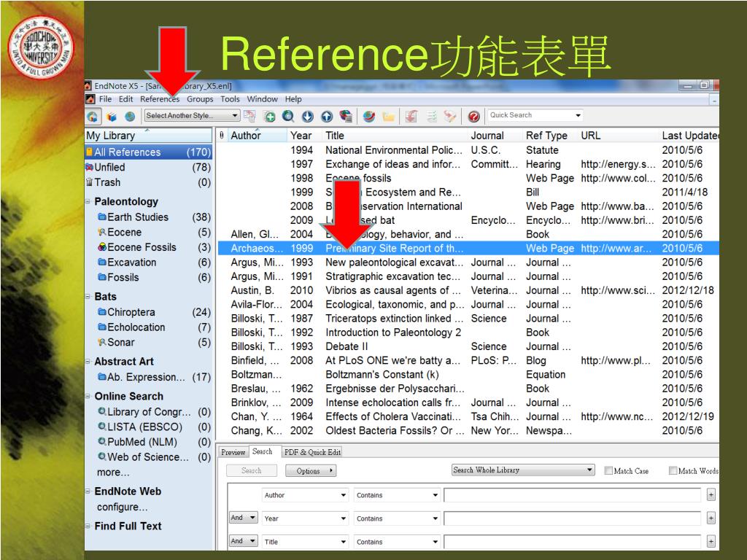Open the Title field dropdown in search
This screenshot has height=560, width=747.
305,542
